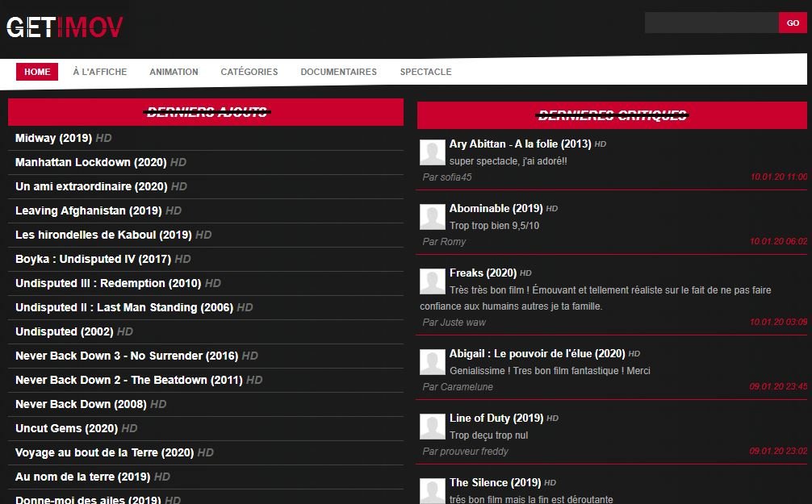Image resolution: width=812 pixels, height=504 pixels.
Task: Open Abigail : Le pouvoir de l'élue (2020)
Action: click(x=538, y=354)
